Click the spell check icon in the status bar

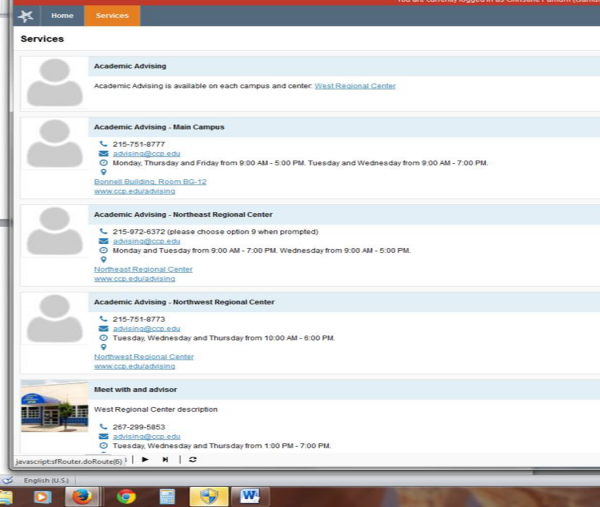click(x=7, y=480)
